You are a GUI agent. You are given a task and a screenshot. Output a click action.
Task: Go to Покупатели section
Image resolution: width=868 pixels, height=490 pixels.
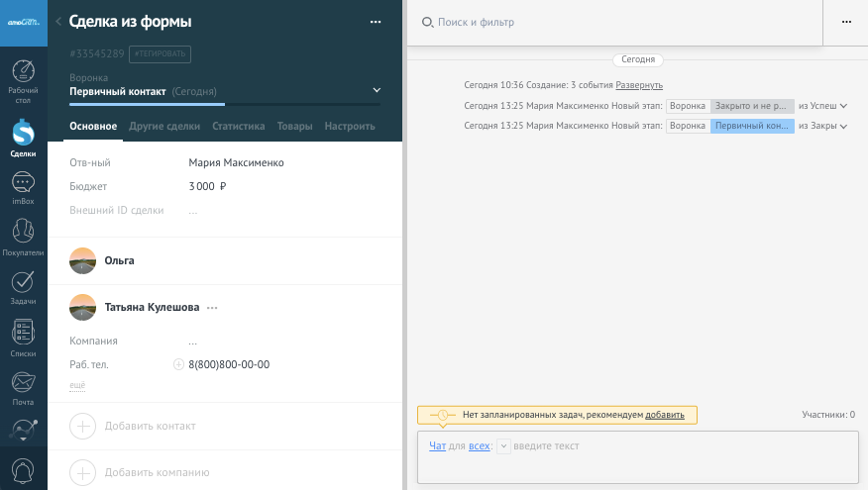(24, 238)
